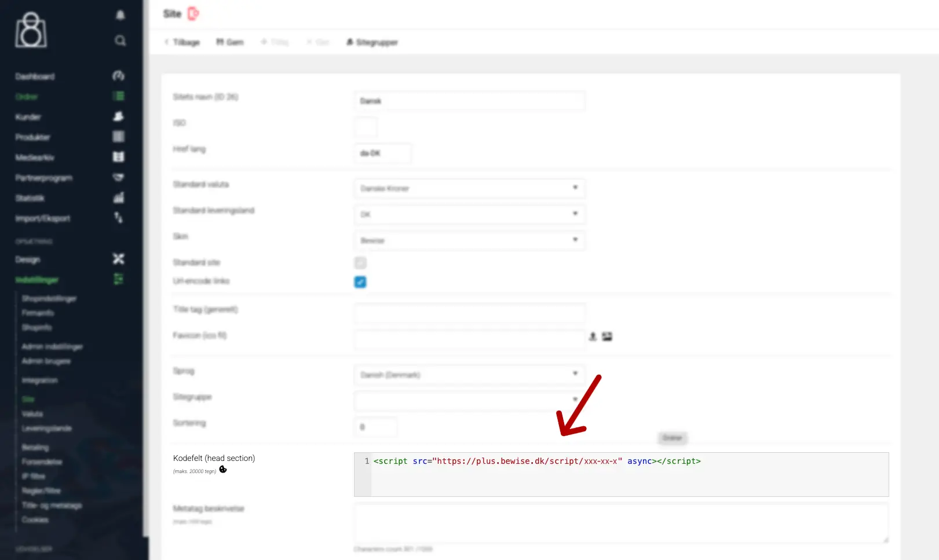This screenshot has height=560, width=939.
Task: Expand the Skin dropdown
Action: tap(470, 240)
